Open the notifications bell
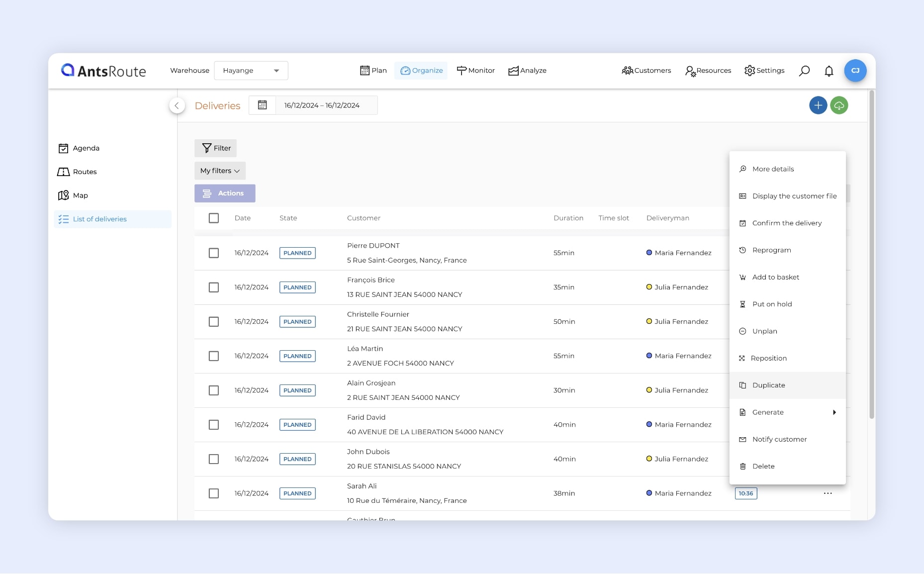924x574 pixels. pyautogui.click(x=829, y=71)
